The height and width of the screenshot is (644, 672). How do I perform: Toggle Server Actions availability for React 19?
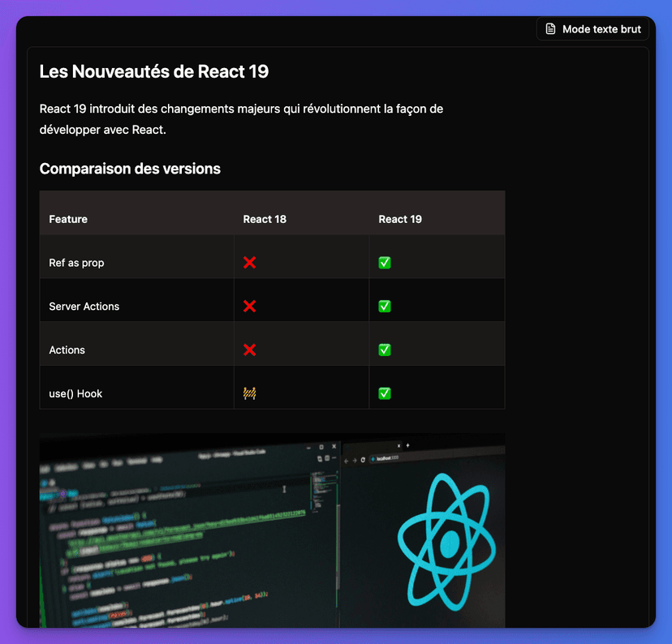point(384,306)
